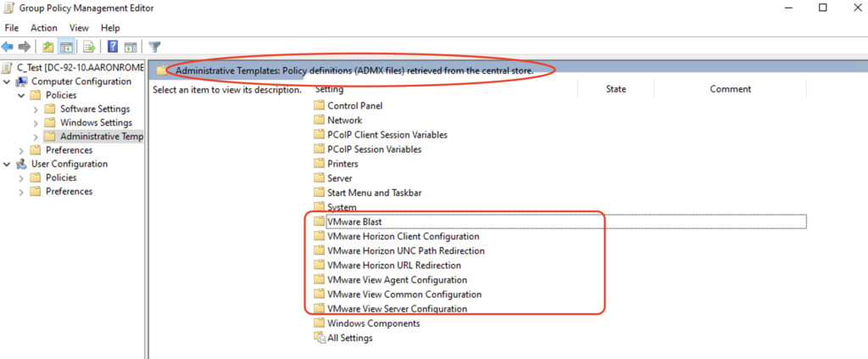Open Help via the question mark icon
The height and width of the screenshot is (359, 868).
coord(113,47)
